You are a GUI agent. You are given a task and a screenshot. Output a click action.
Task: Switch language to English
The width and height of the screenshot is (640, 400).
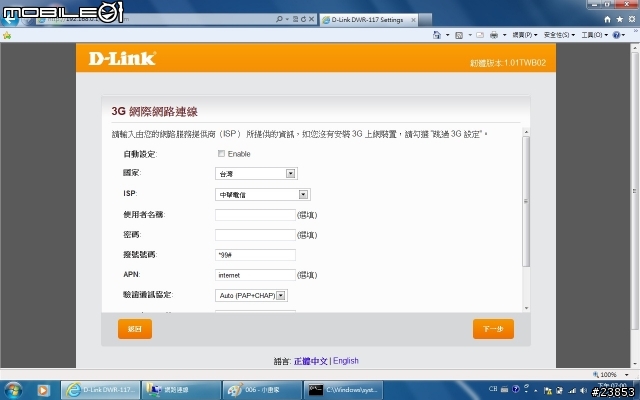(x=346, y=361)
